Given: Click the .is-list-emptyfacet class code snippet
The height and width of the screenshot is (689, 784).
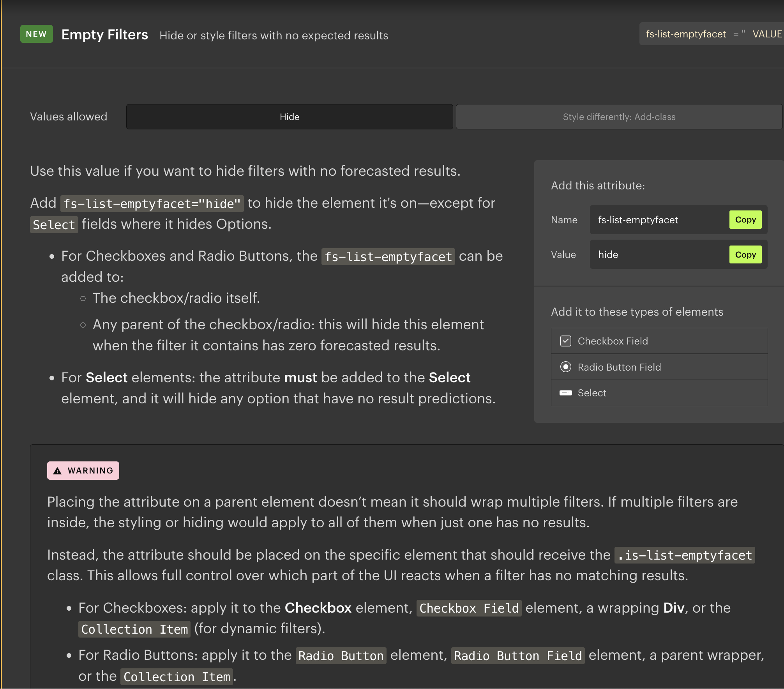Looking at the screenshot, I should tap(685, 555).
